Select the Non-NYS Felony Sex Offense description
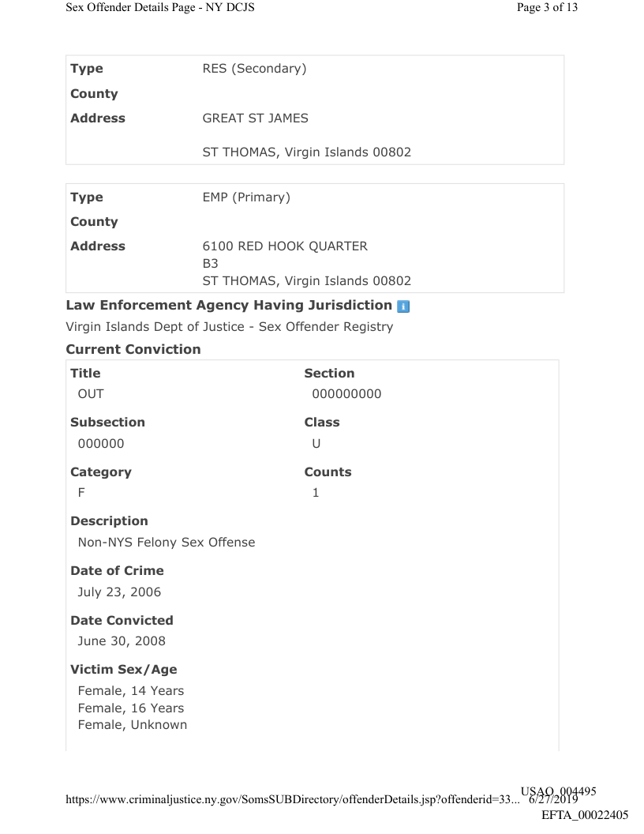The height and width of the screenshot is (834, 644). 166,543
